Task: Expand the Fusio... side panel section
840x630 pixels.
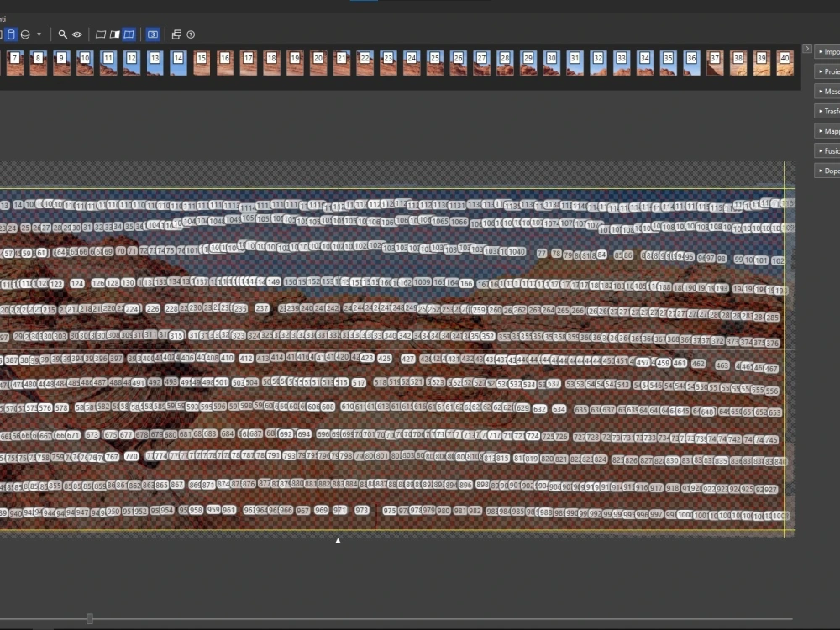Action: pos(827,150)
